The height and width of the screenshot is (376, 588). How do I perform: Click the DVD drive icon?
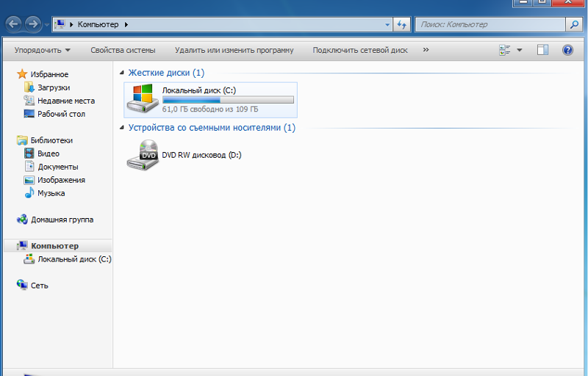click(x=143, y=156)
